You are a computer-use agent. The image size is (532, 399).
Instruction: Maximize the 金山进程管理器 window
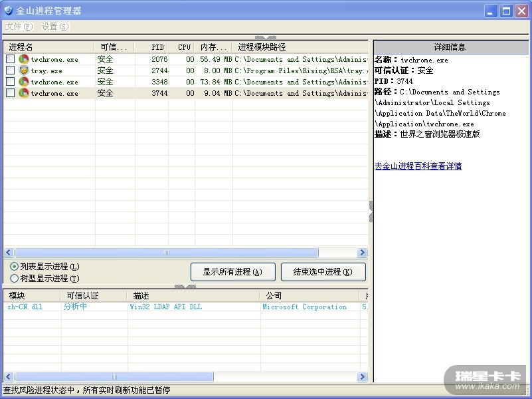[x=506, y=11]
